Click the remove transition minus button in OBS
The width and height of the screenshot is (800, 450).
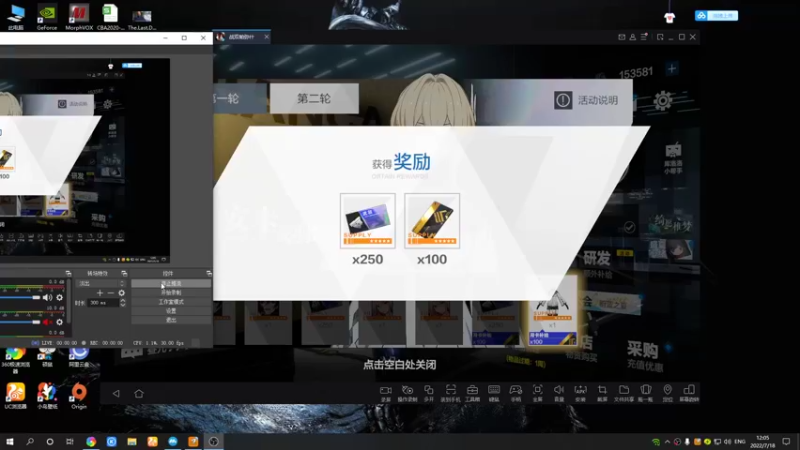[x=111, y=293]
